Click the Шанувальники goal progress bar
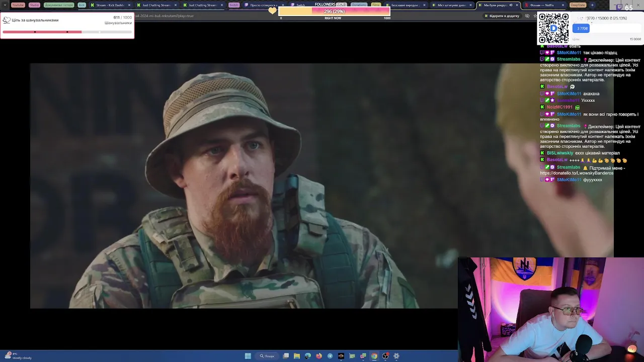 [67, 32]
